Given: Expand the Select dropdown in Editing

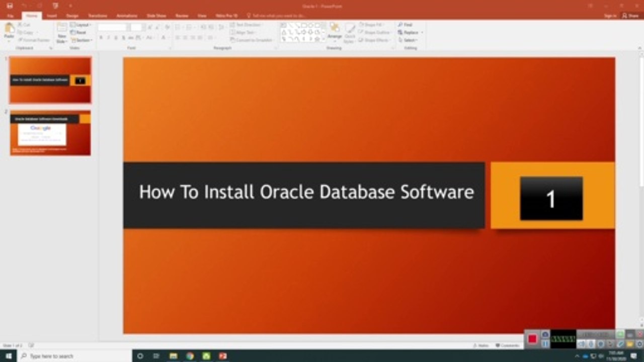Looking at the screenshot, I should pyautogui.click(x=408, y=40).
